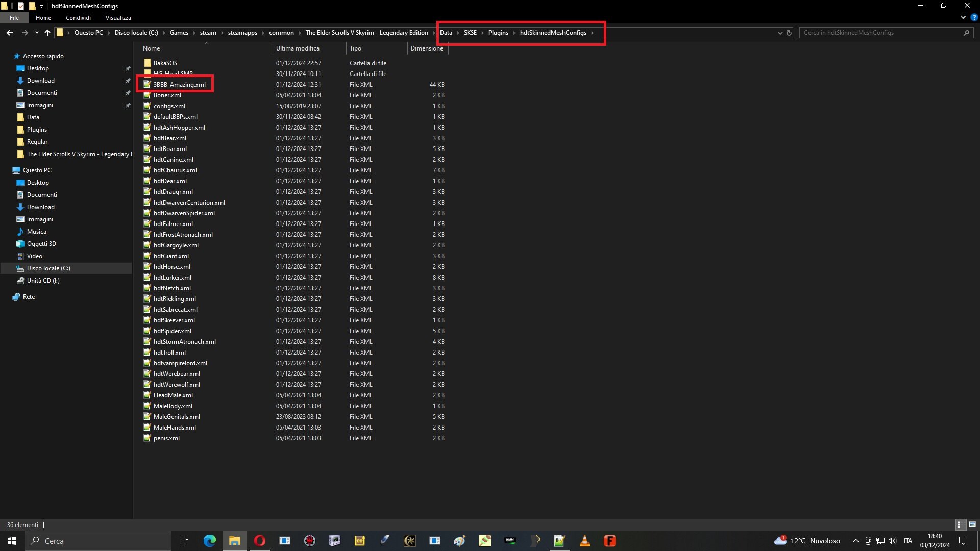Click the ITA language indicator in tray

[x=908, y=541]
